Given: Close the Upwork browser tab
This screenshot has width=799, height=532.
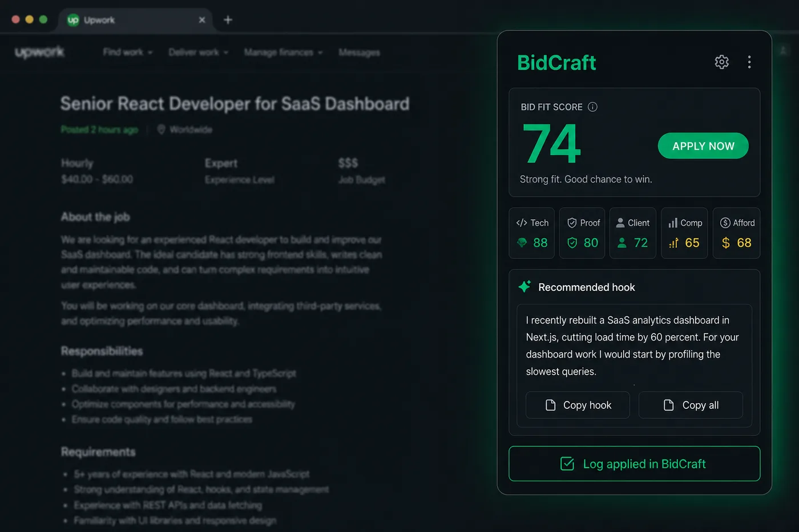Looking at the screenshot, I should (201, 20).
